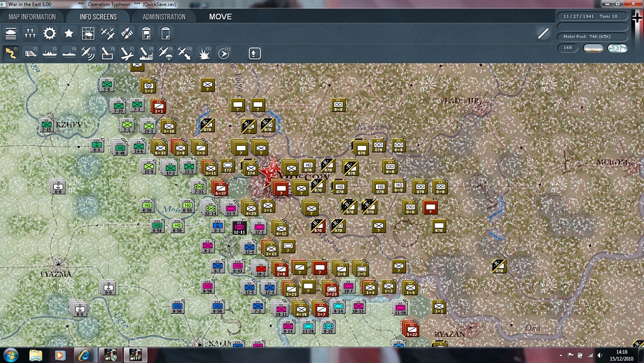644x363 pixels.
Task: Select F10 air transfer mode
Action: (185, 53)
